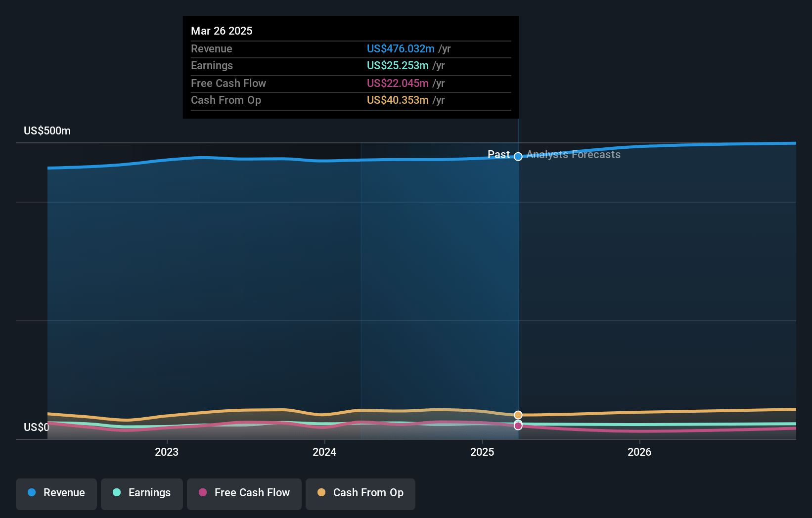Image resolution: width=812 pixels, height=518 pixels.
Task: Click the teal Earnings legend dot
Action: 117,492
